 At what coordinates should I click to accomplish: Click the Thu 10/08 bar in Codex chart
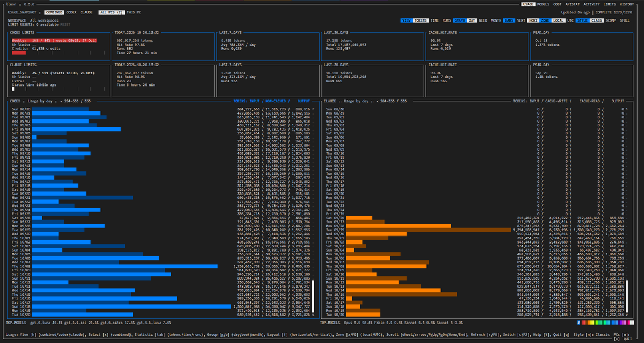[125, 266]
